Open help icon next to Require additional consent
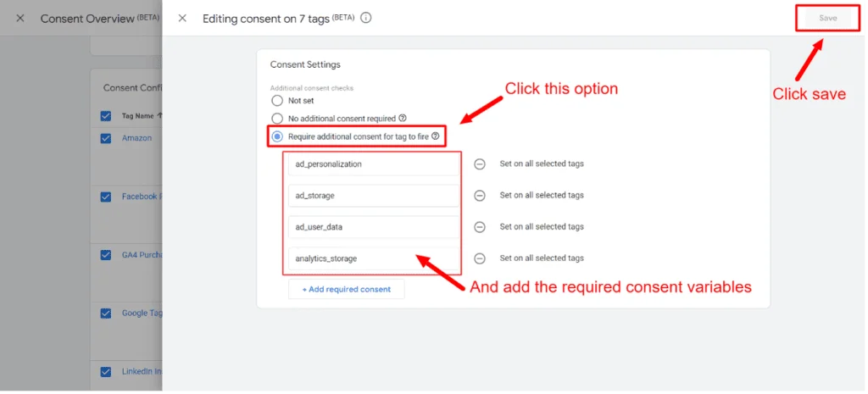868x394 pixels. [x=435, y=136]
